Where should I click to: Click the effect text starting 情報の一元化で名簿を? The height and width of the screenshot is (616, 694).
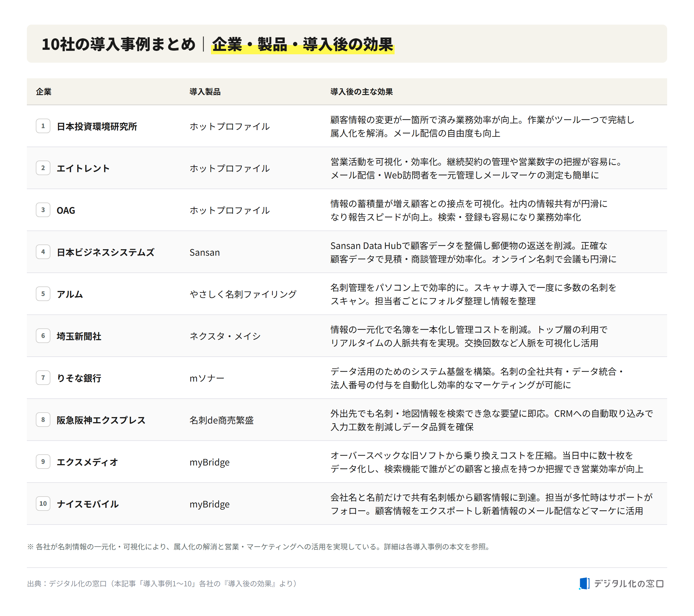tap(469, 336)
